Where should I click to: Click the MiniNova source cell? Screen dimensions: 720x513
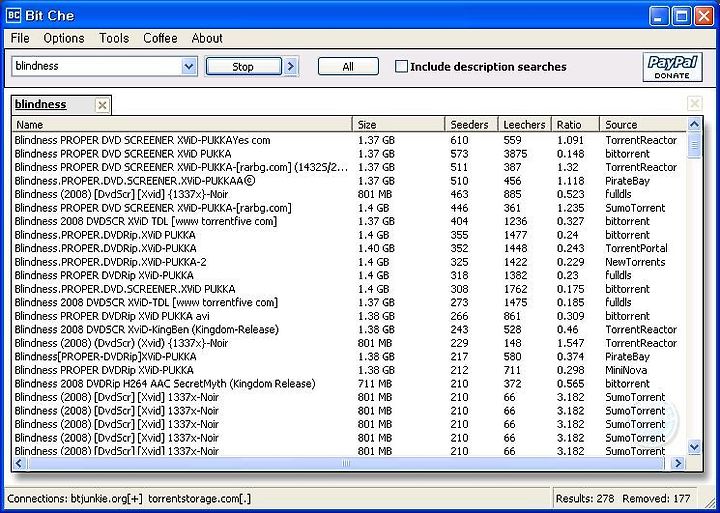click(626, 370)
